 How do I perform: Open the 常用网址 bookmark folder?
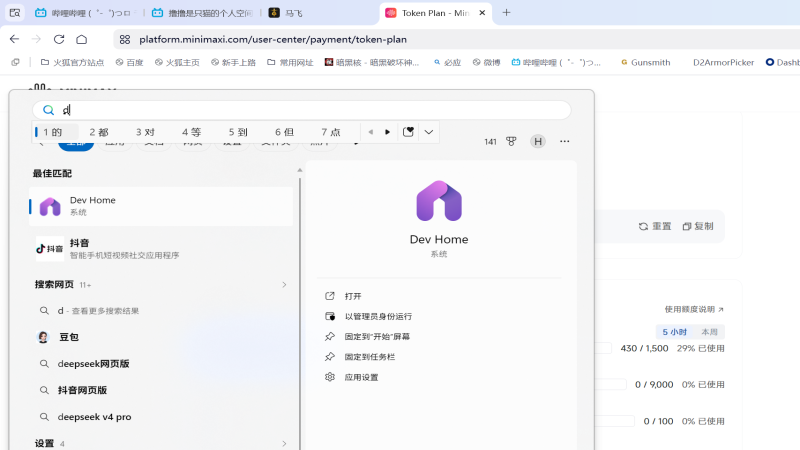tap(290, 62)
